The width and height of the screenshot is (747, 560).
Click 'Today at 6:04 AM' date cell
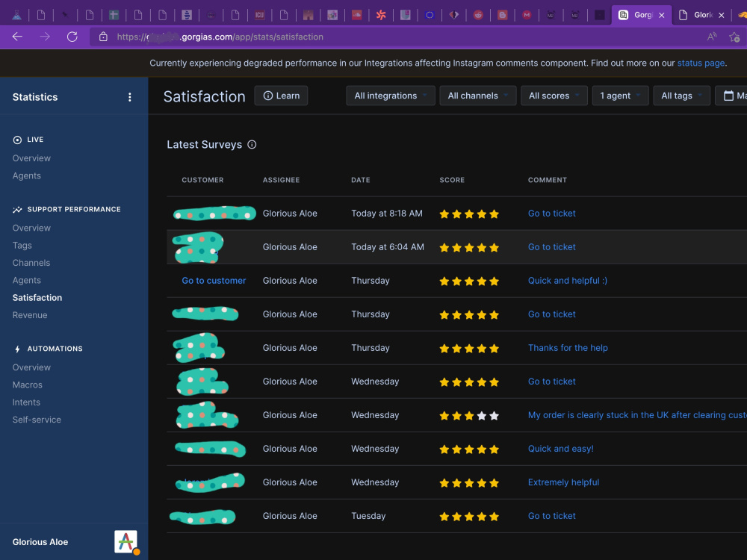[388, 247]
